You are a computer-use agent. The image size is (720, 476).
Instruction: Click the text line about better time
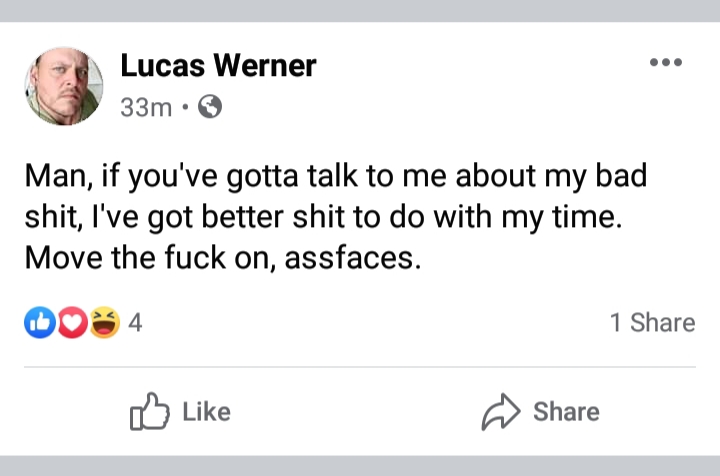323,217
